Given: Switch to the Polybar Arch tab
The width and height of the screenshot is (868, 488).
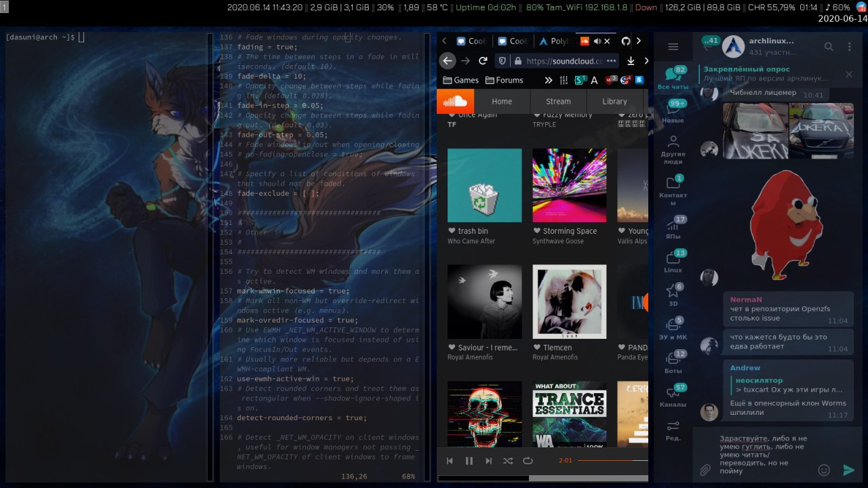Looking at the screenshot, I should [x=555, y=41].
